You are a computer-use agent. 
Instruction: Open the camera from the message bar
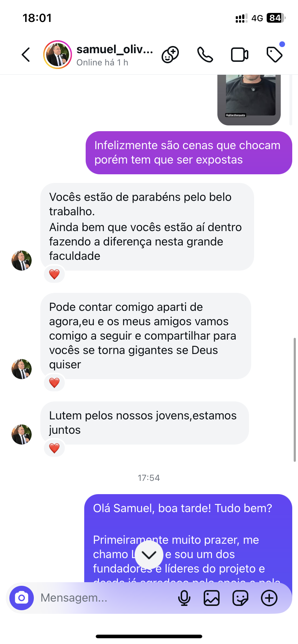tap(22, 598)
